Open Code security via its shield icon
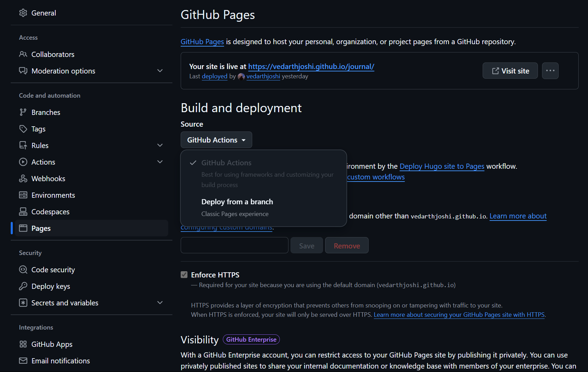588x372 pixels. (x=23, y=269)
